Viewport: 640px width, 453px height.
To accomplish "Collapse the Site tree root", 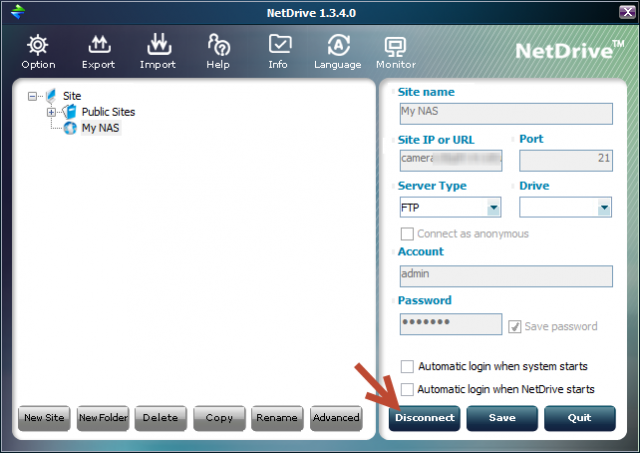I will (32, 96).
